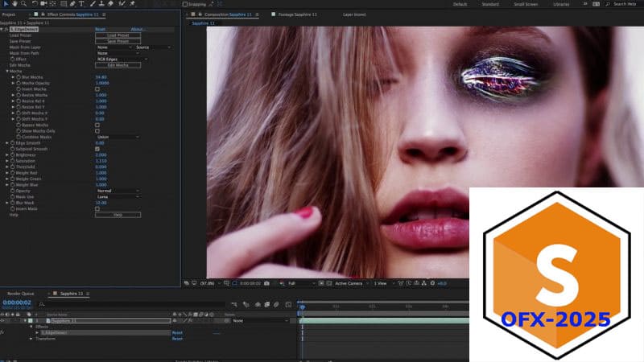Select the Rectangle shape tool
Viewport: 644px width, 362px height.
64,4
